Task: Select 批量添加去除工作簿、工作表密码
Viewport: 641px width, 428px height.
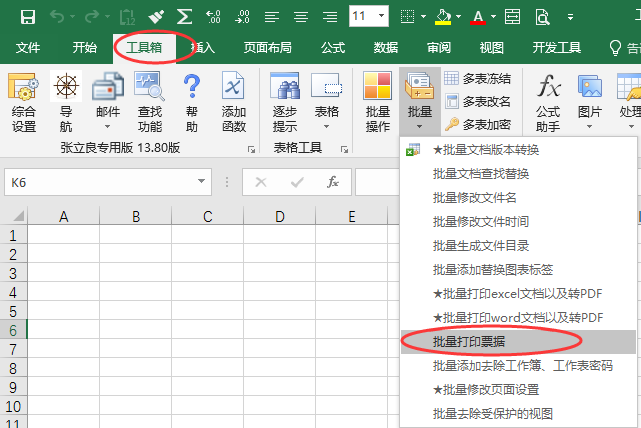Action: (518, 365)
